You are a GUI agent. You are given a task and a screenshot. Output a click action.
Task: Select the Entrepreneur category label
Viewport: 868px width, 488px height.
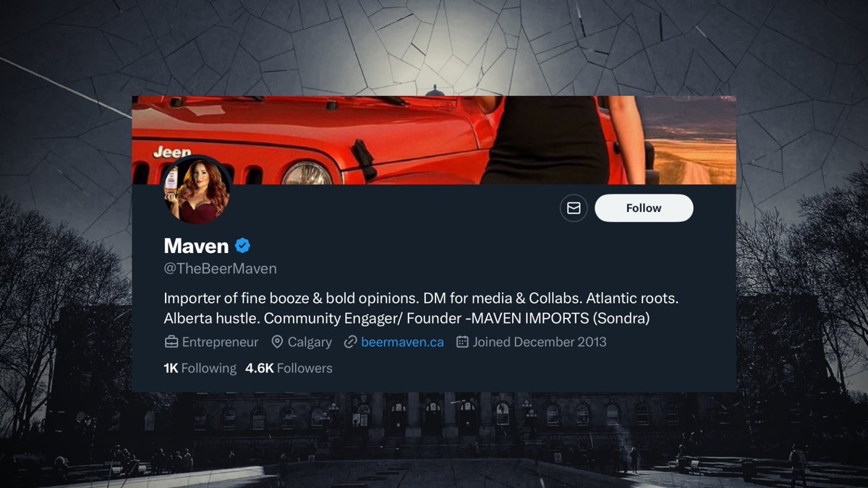(x=220, y=342)
